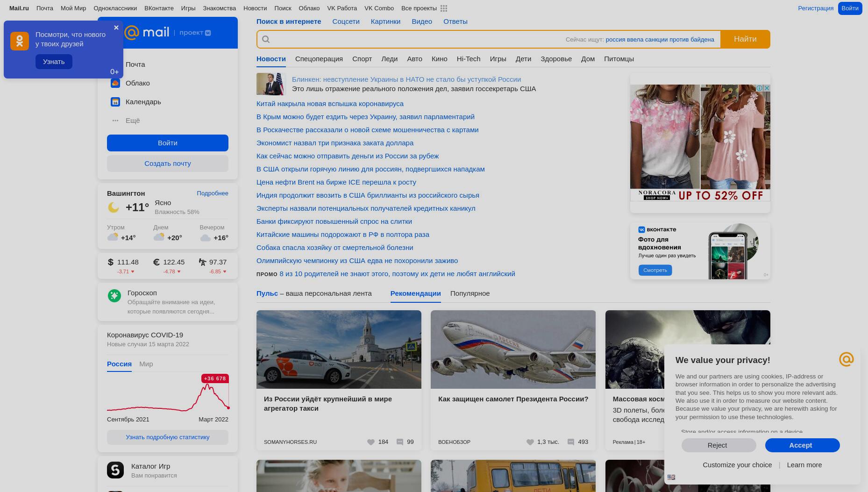Select the Популярное feed tab
The height and width of the screenshot is (492, 868).
pyautogui.click(x=470, y=293)
